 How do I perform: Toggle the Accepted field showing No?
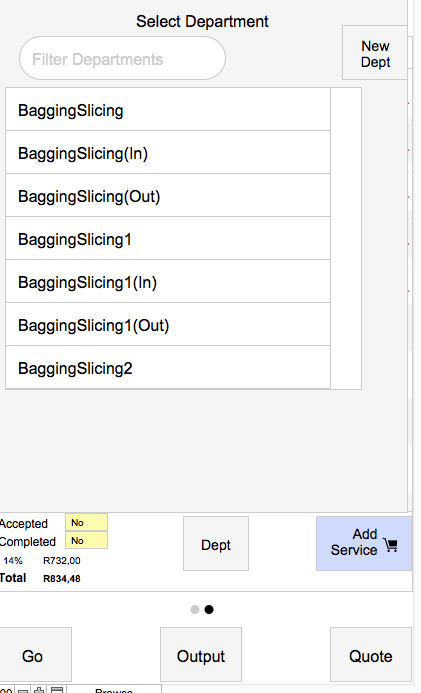point(87,522)
